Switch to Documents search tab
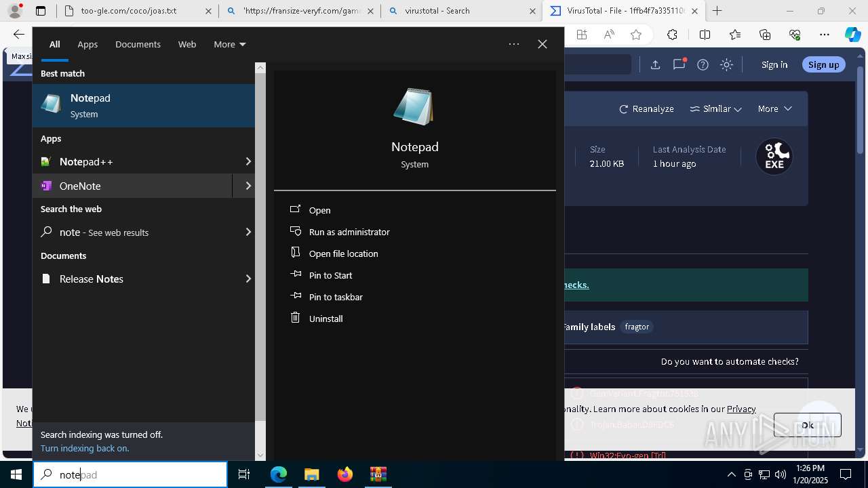 click(138, 44)
